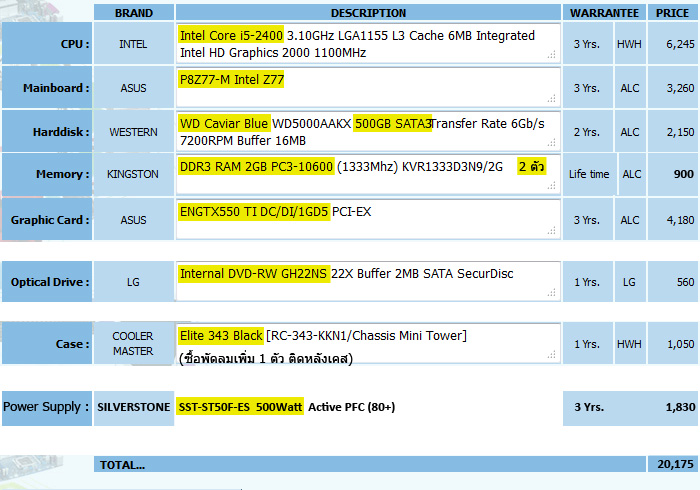Grab resize handle of Optical Drive description box
The height and width of the screenshot is (490, 700).
552,293
